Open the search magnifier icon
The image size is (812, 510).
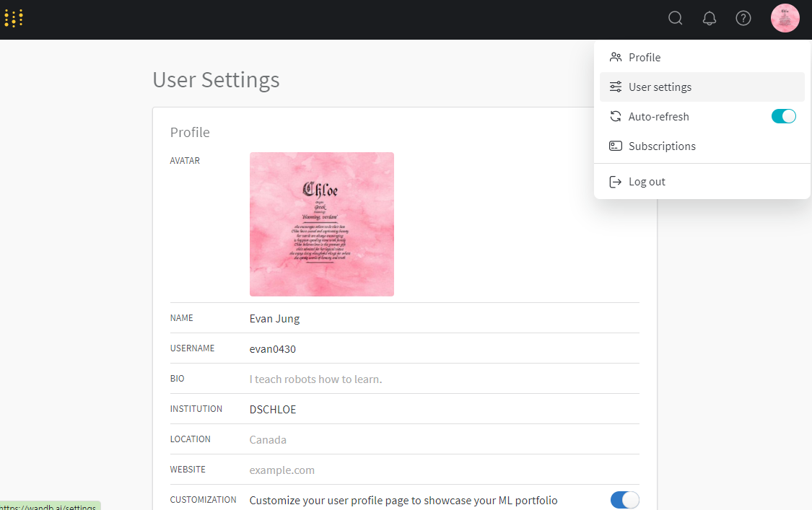676,19
